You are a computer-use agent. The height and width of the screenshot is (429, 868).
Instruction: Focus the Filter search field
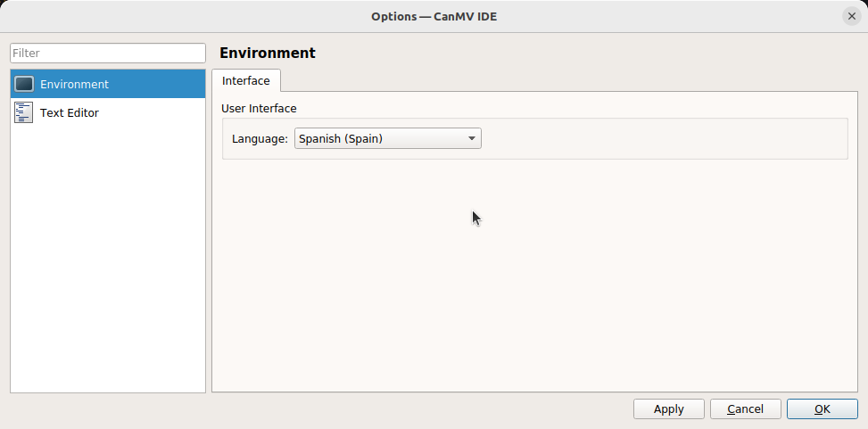[108, 54]
